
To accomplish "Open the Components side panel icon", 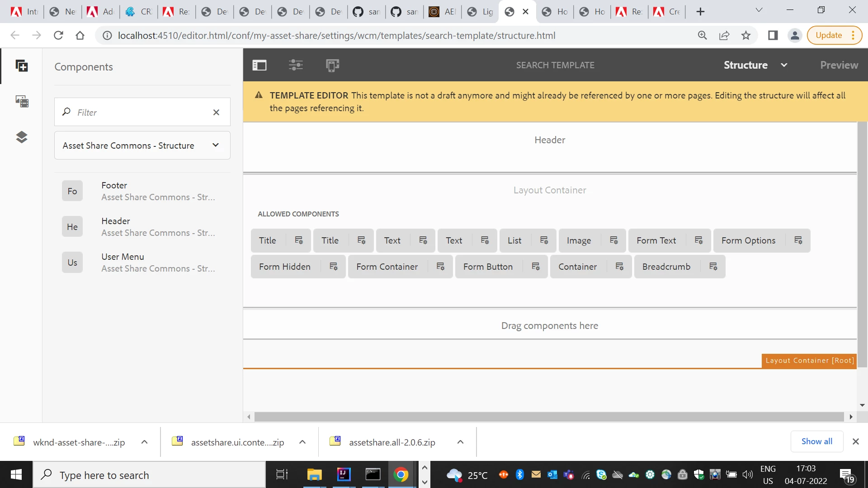I will point(22,66).
